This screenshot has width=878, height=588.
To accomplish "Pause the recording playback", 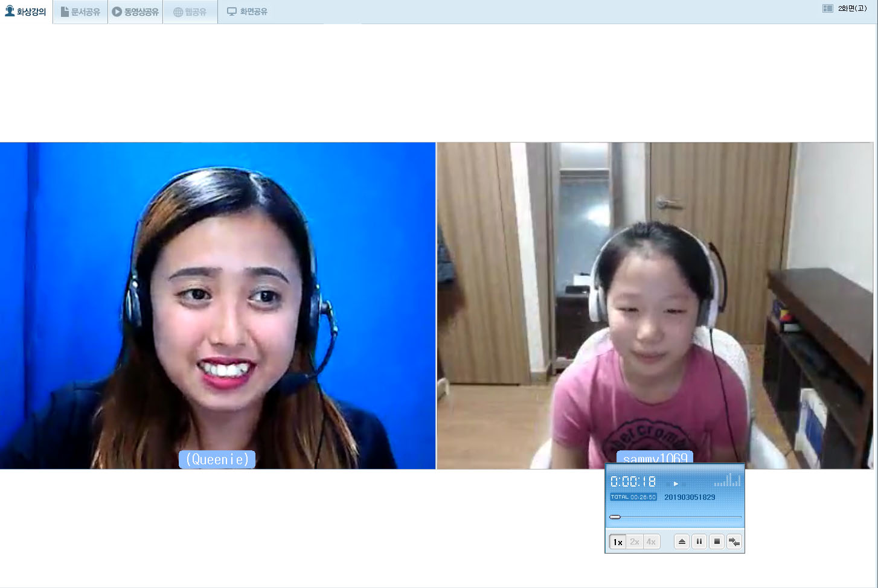I will [x=699, y=542].
